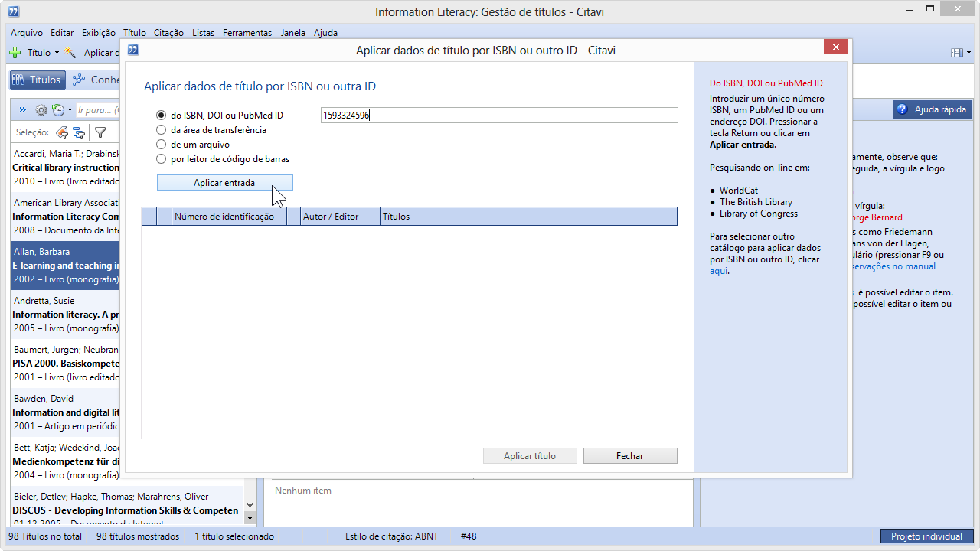Click the 'Número de identificação' column header
Screen dimensions: 980x551
point(229,217)
